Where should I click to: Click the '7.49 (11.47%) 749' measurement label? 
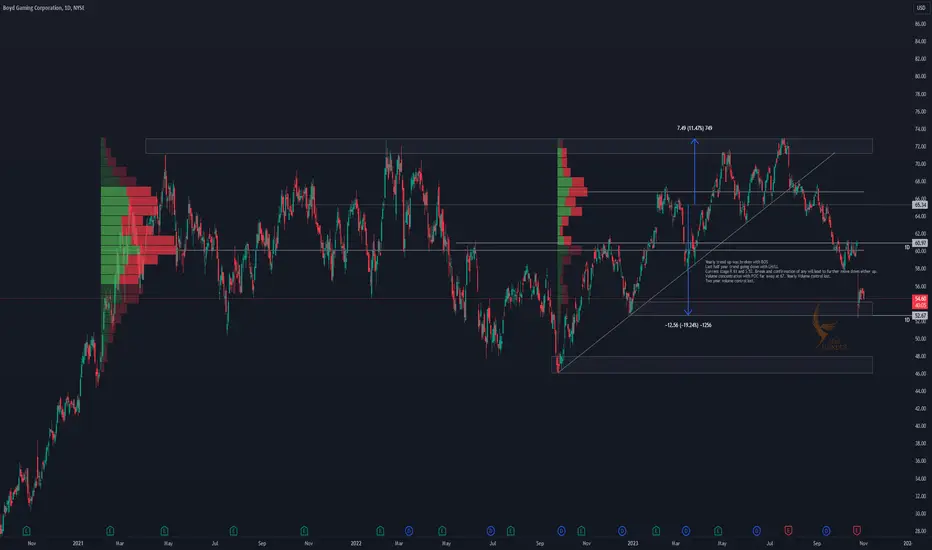coord(694,128)
